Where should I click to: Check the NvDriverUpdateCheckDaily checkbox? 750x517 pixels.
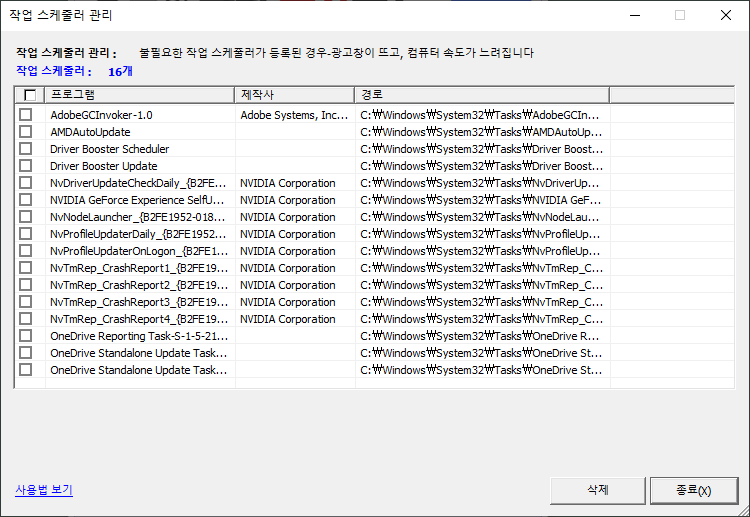click(x=26, y=183)
